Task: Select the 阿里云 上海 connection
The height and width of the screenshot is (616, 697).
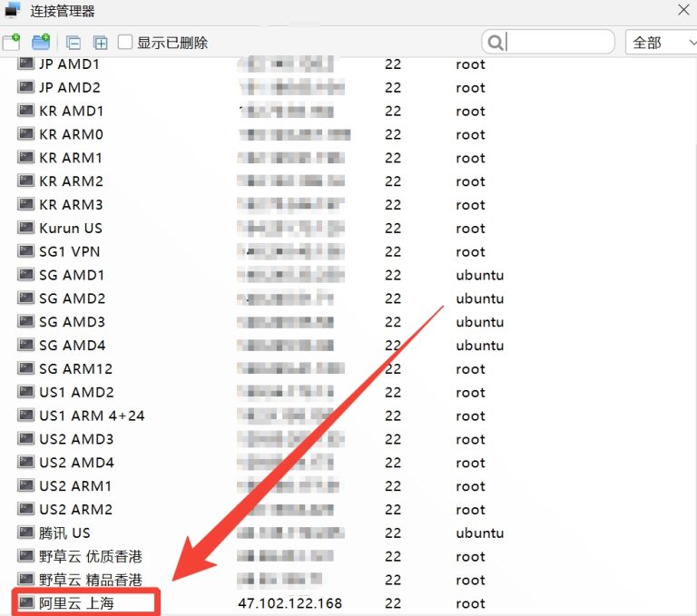Action: (x=76, y=603)
